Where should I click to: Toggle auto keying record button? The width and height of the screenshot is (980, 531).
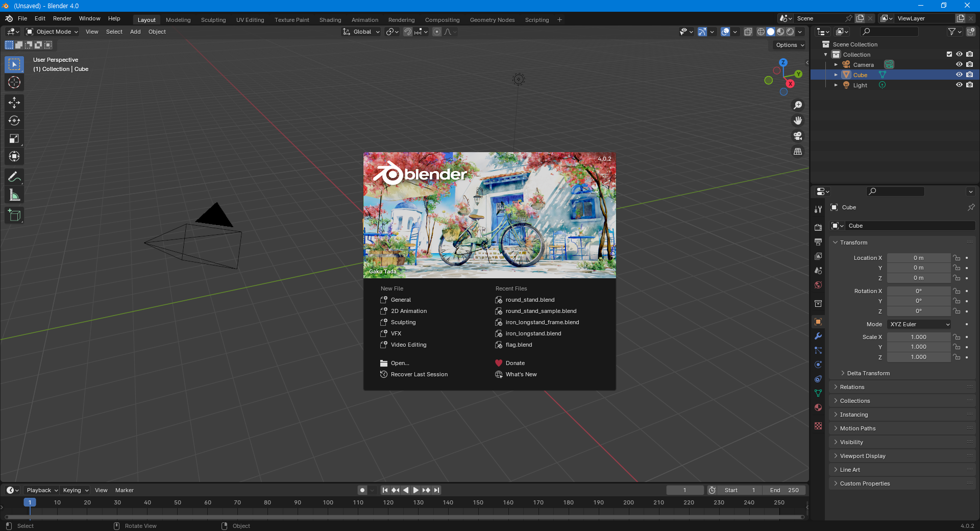362,490
